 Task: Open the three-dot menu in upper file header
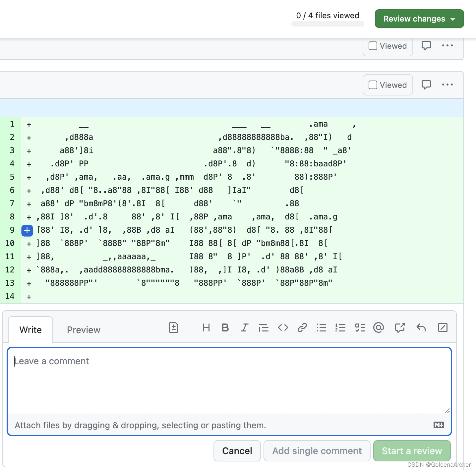point(447,45)
